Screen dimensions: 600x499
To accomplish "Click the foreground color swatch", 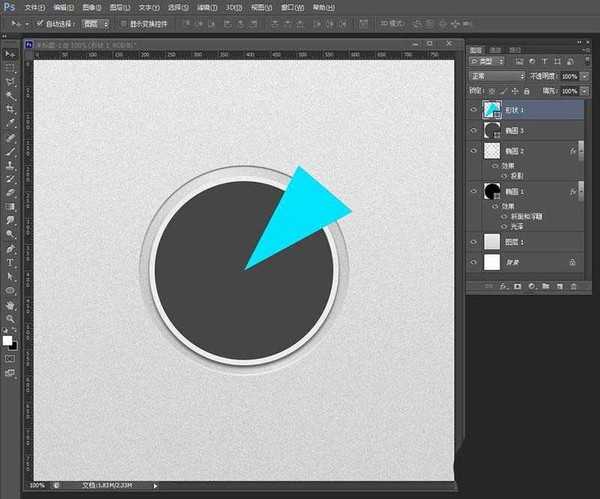I will (7, 340).
